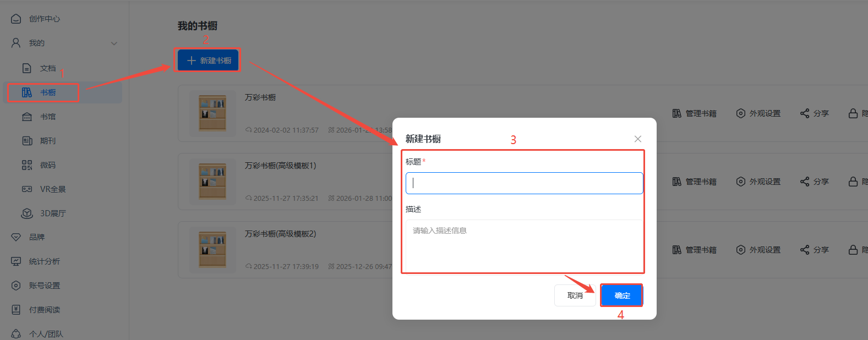Click the 描述 textarea
The width and height of the screenshot is (868, 340).
tap(524, 245)
